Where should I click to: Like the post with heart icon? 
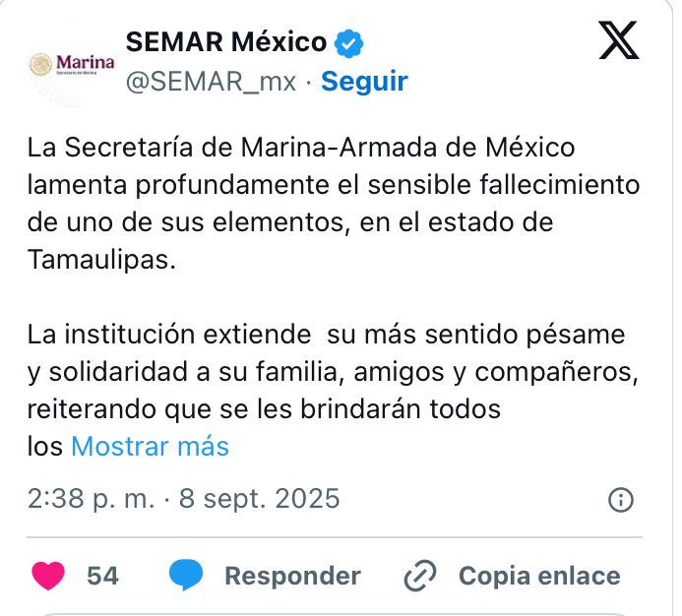pos(47,576)
